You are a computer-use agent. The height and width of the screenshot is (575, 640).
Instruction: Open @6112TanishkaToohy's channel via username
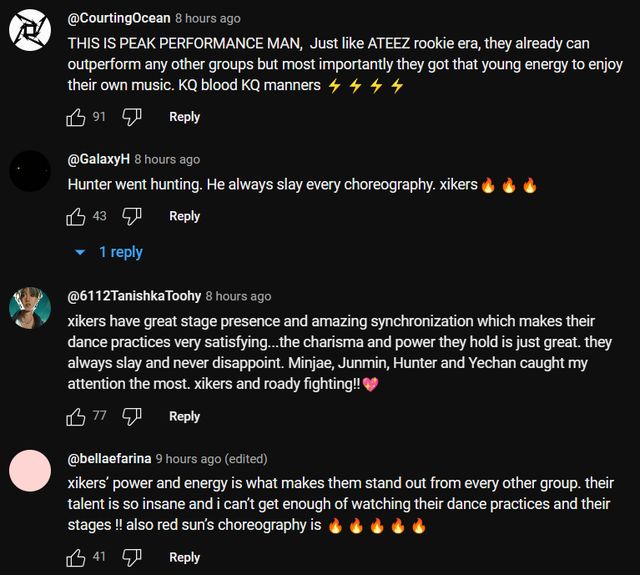[134, 296]
